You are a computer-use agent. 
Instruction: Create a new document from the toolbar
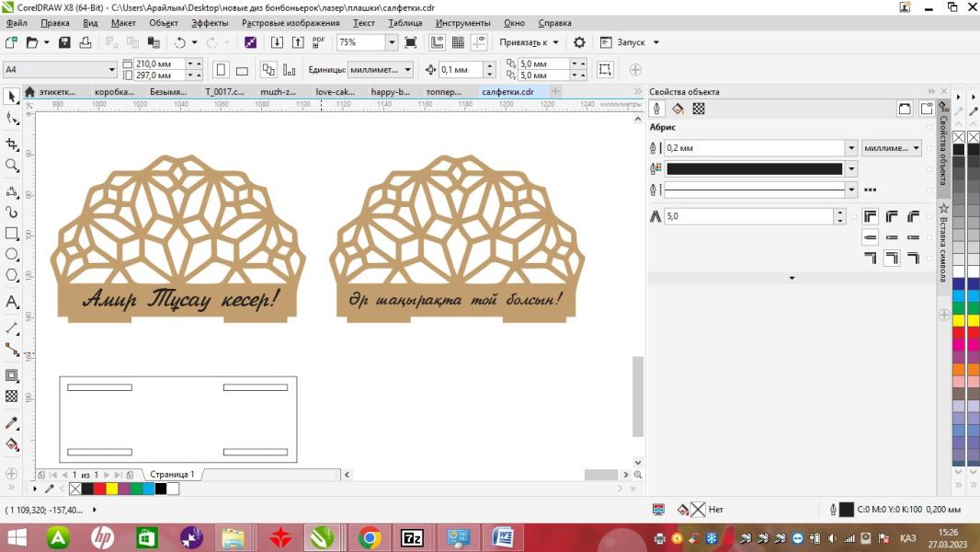point(11,42)
